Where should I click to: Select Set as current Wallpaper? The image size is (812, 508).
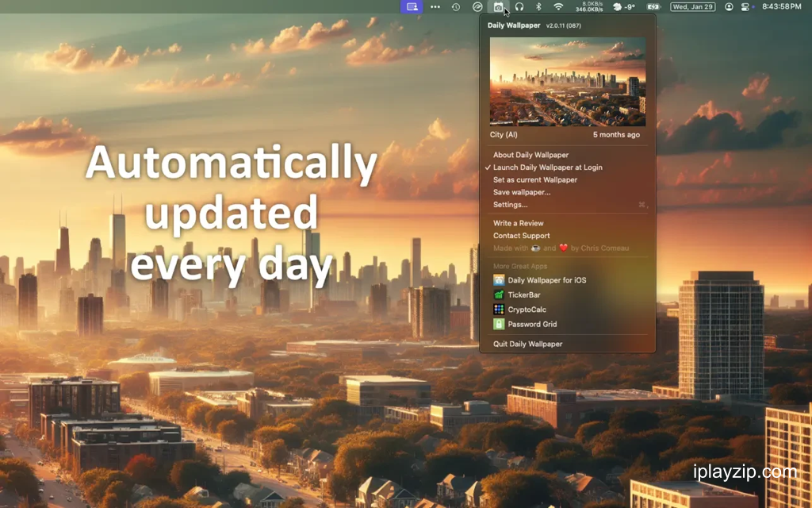coord(568,180)
